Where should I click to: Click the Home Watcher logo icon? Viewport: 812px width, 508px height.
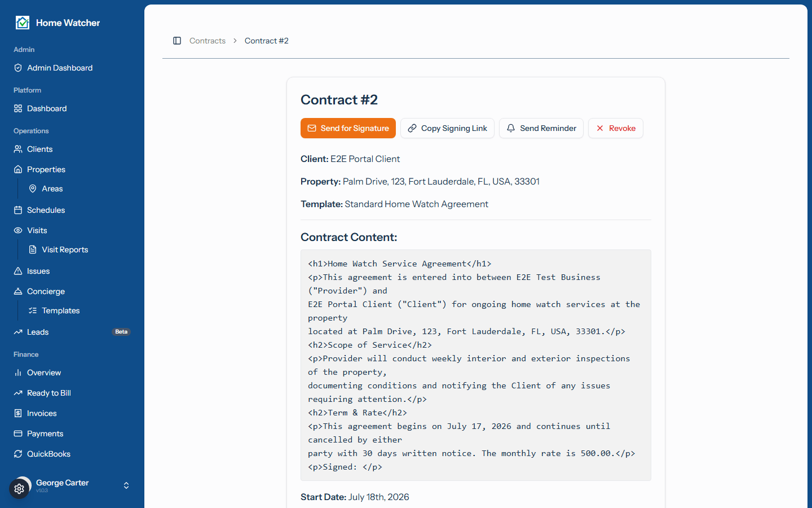[x=23, y=23]
